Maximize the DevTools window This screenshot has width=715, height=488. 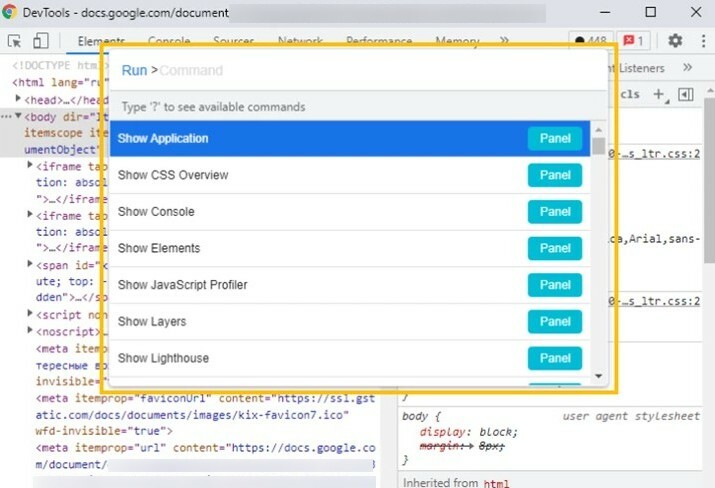651,12
